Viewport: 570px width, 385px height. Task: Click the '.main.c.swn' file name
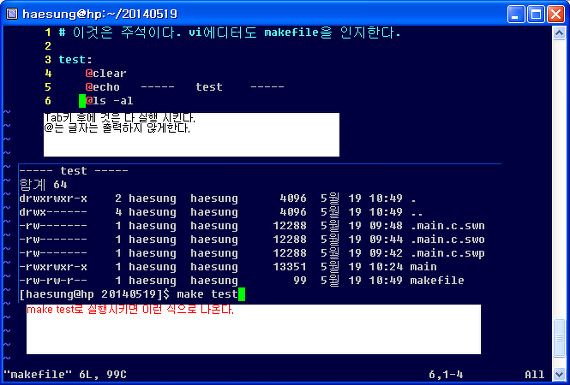pos(447,226)
